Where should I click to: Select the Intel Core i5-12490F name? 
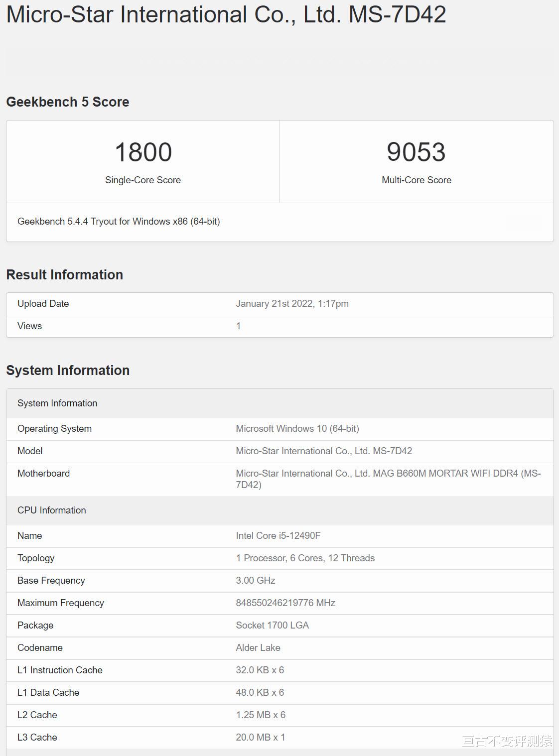pos(279,536)
